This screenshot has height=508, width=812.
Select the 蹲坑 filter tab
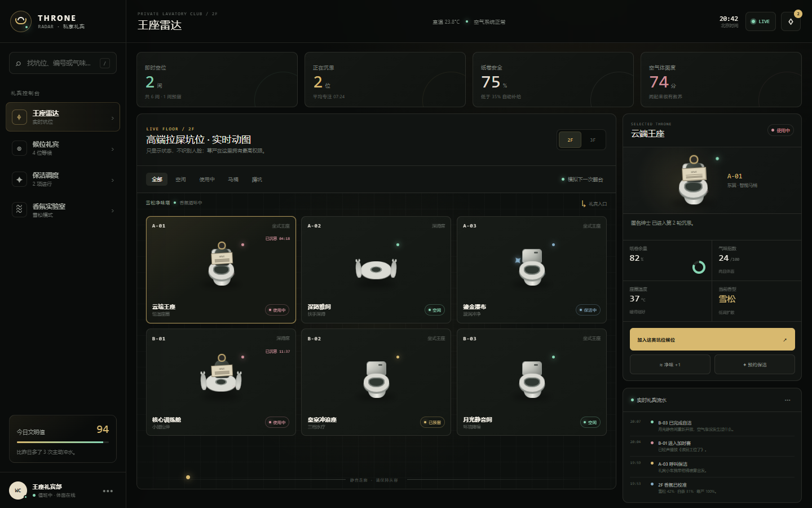click(x=257, y=179)
